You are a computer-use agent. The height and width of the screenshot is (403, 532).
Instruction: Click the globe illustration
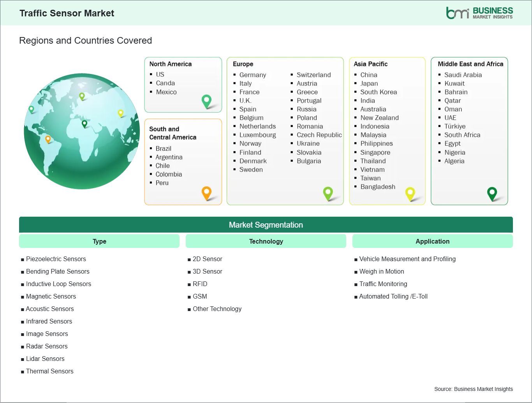pos(82,131)
